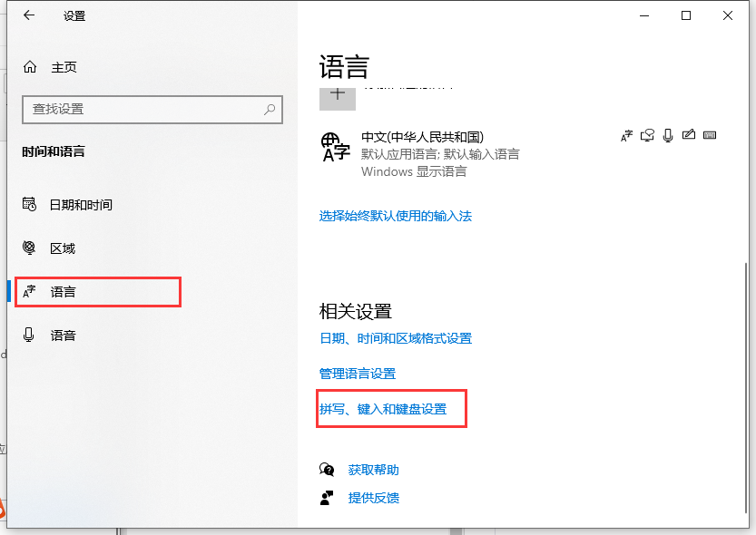Go to the 主页 home page
This screenshot has height=535, width=756.
tap(64, 67)
